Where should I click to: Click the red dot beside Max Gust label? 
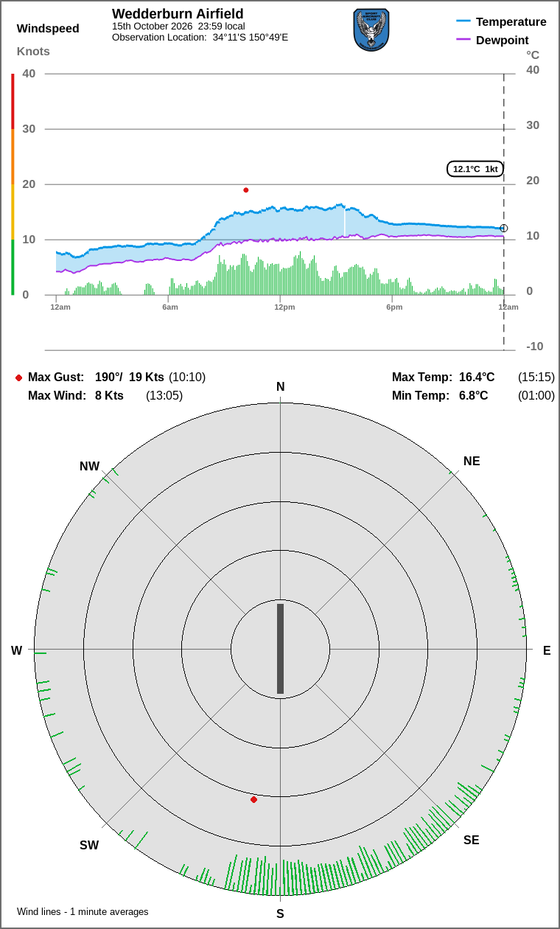[x=18, y=377]
